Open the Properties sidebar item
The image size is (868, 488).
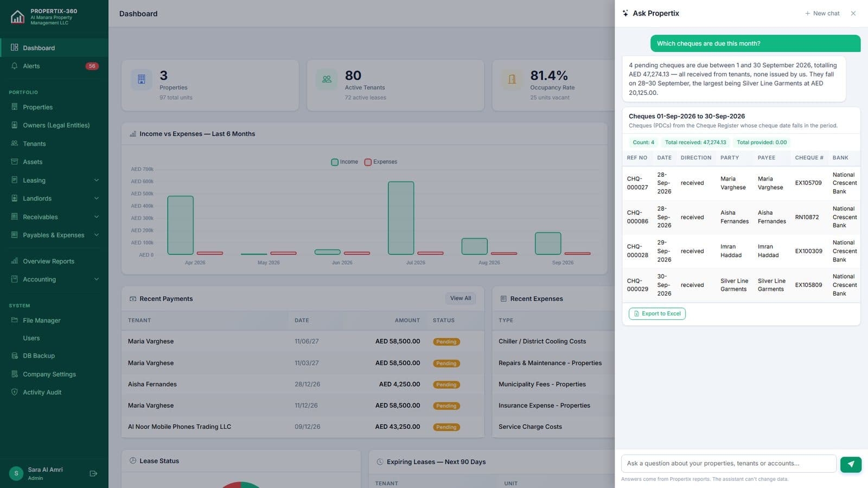coord(54,107)
